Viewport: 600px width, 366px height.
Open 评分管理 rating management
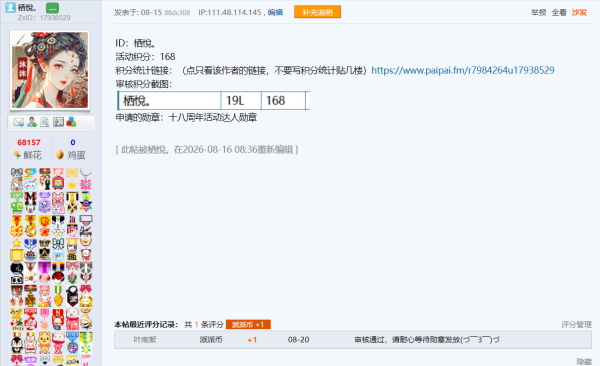click(x=576, y=325)
